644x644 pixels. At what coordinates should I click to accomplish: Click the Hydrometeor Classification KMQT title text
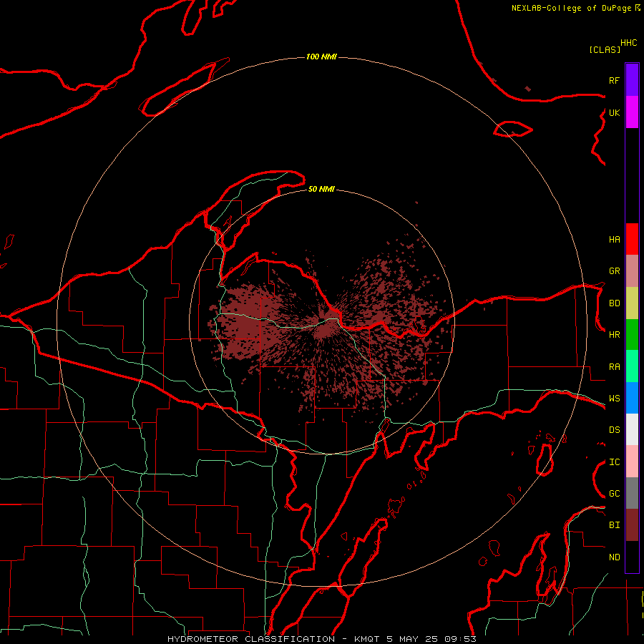321,639
